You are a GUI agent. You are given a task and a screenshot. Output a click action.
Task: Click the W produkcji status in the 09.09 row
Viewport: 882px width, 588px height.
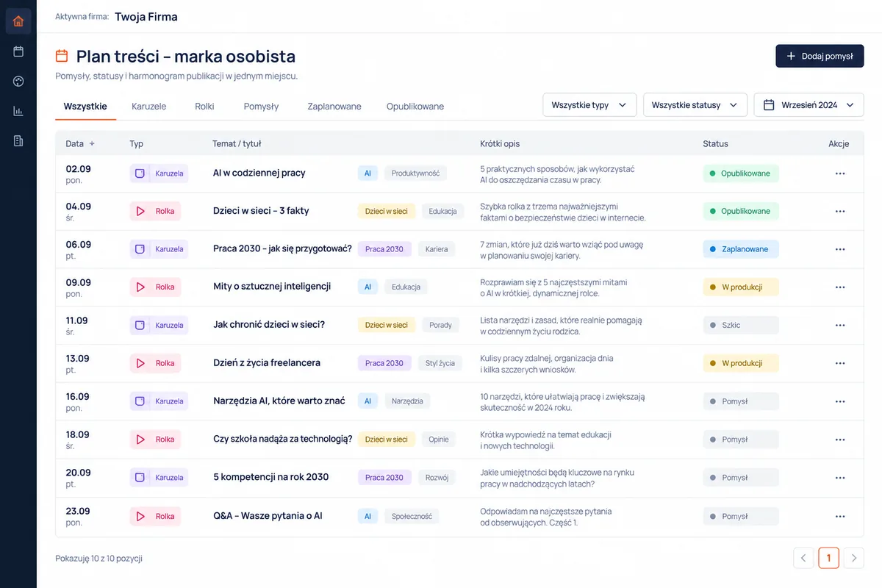pos(741,287)
